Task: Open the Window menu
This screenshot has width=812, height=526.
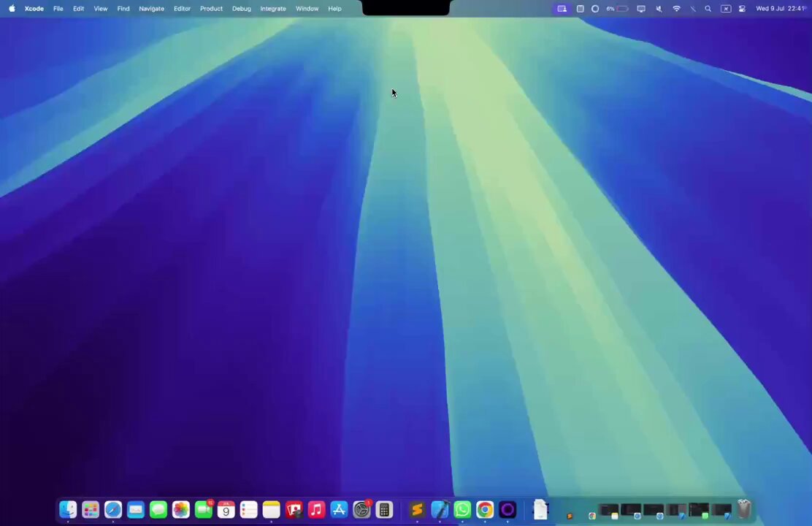Action: point(307,8)
